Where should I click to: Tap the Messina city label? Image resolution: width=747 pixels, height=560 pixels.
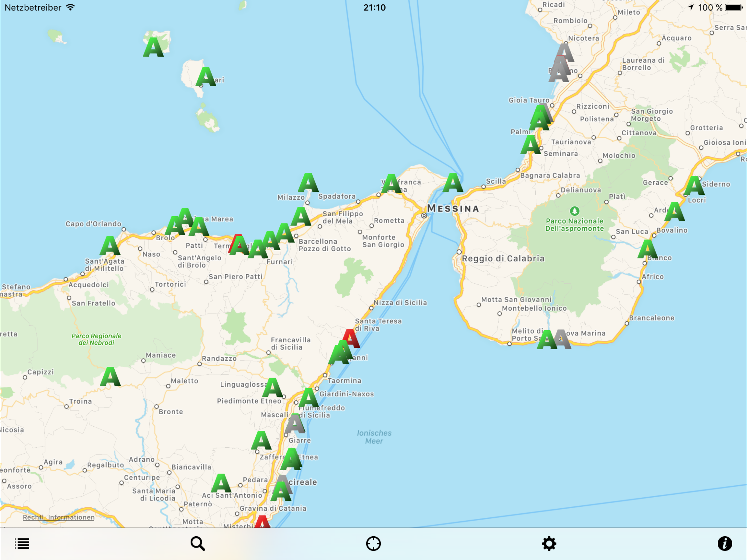[453, 208]
